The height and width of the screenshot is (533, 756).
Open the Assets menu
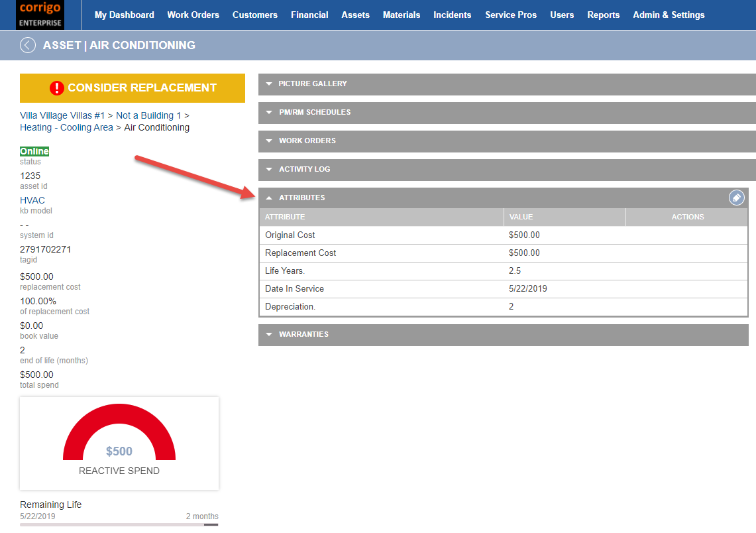pyautogui.click(x=355, y=15)
